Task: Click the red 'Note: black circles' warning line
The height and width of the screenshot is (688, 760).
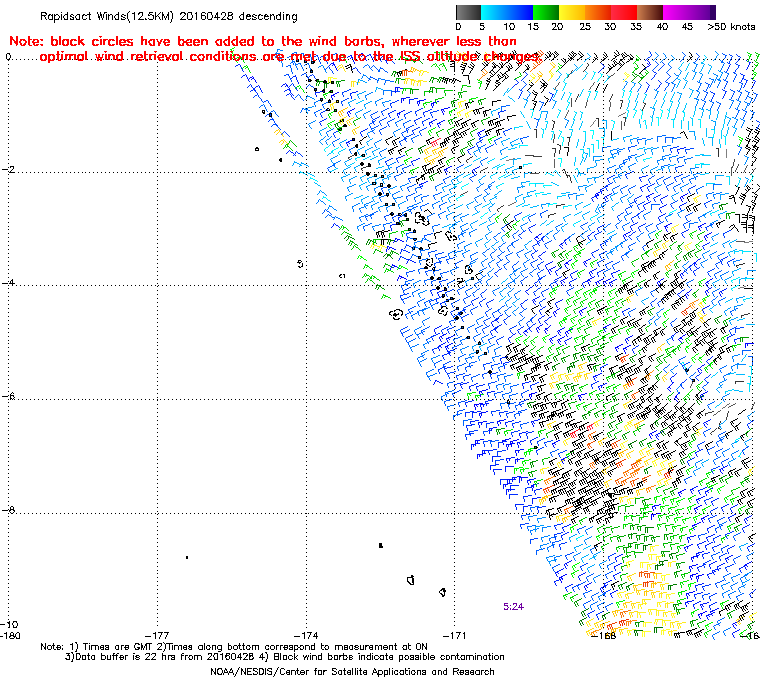Action: 263,42
